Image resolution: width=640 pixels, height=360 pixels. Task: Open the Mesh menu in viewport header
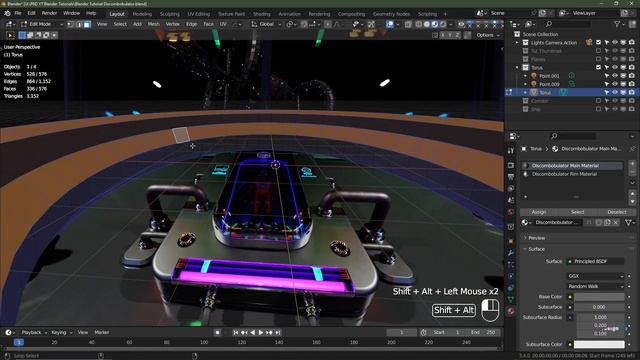(153, 24)
